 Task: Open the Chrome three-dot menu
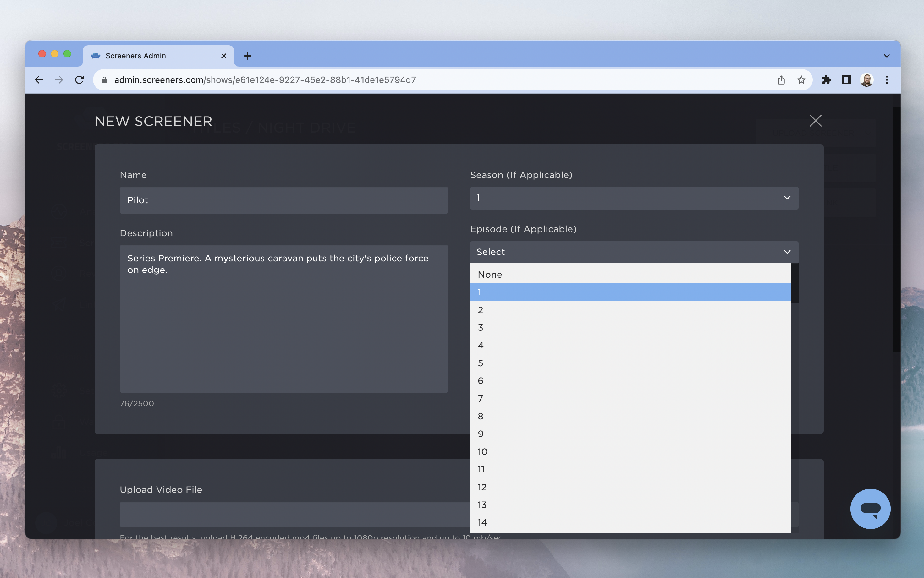[x=887, y=80]
